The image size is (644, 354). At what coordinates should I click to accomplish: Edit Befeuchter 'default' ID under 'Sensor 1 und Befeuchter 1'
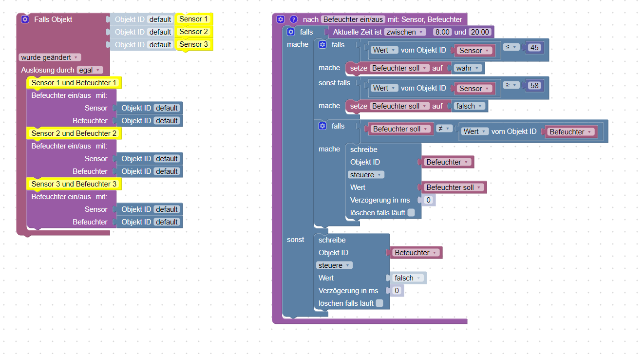pyautogui.click(x=167, y=121)
